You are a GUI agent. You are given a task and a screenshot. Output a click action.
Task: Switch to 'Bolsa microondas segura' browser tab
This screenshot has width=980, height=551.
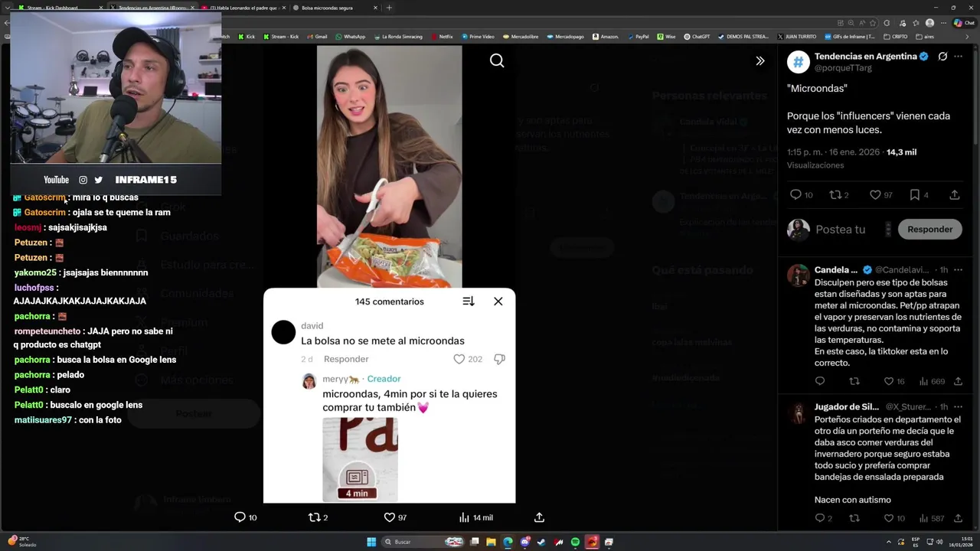pyautogui.click(x=333, y=8)
